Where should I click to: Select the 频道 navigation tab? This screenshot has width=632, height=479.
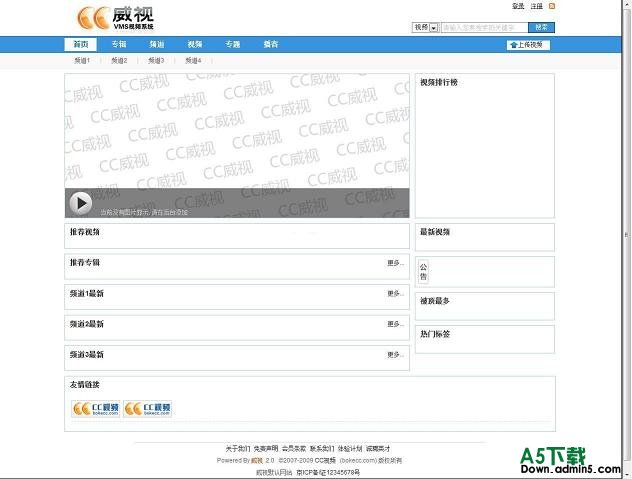pyautogui.click(x=157, y=44)
